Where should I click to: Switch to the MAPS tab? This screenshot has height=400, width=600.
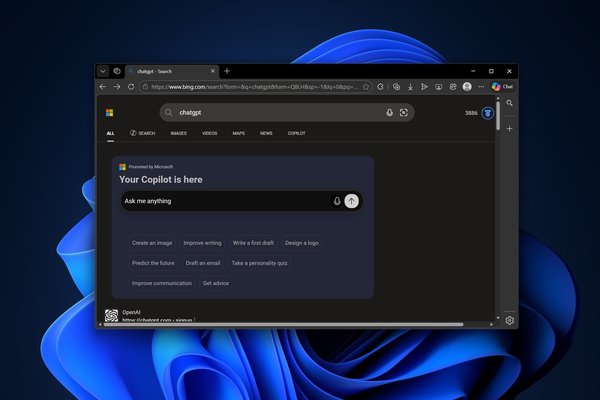coord(238,133)
